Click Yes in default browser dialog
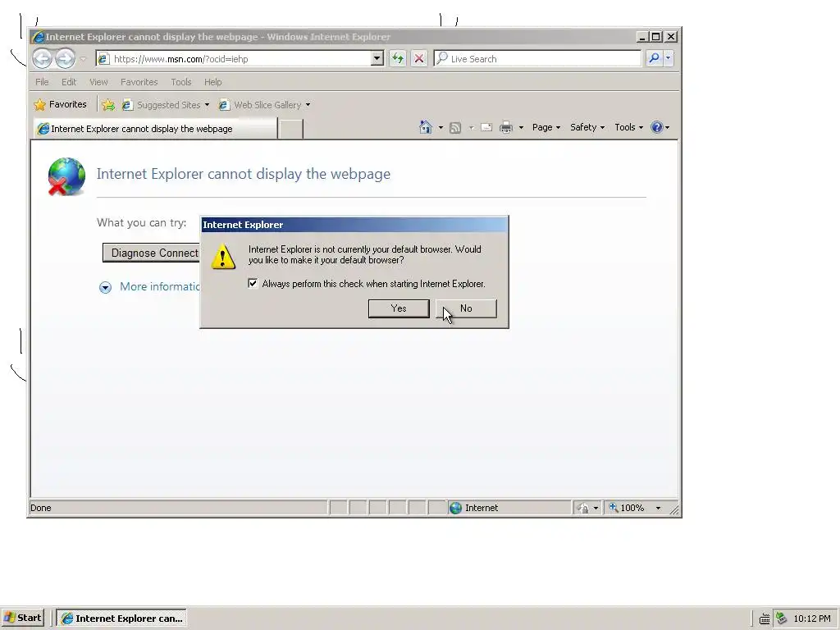The height and width of the screenshot is (630, 840). (x=399, y=308)
